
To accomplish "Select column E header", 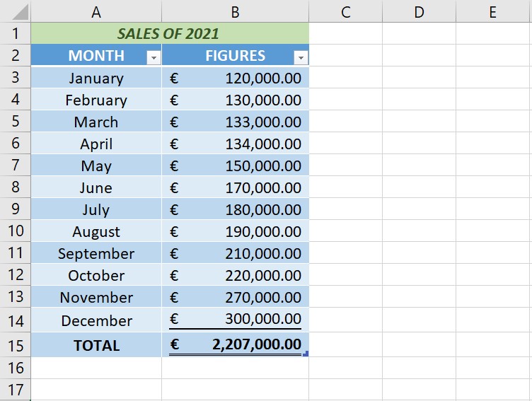I will click(x=492, y=12).
